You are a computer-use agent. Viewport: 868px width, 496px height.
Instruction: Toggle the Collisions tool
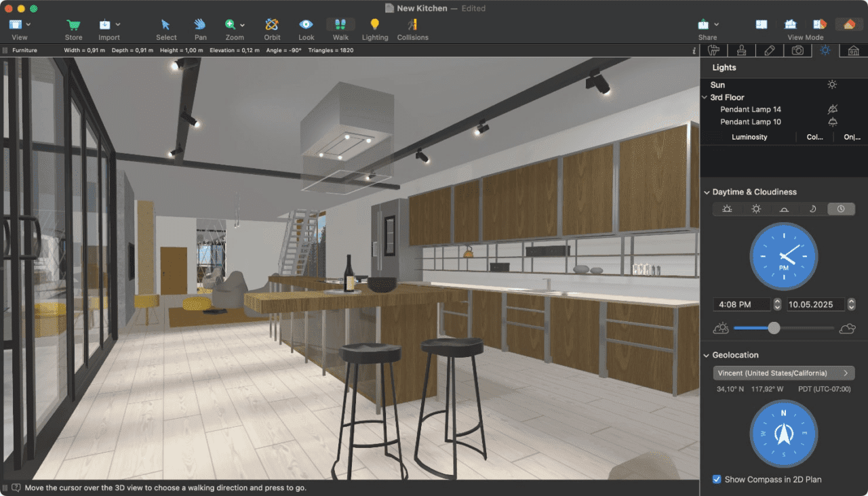click(412, 25)
